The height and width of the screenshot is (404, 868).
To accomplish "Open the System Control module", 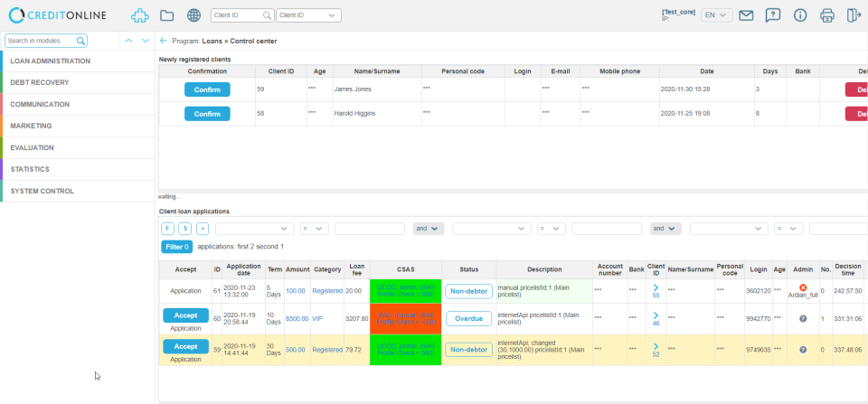I will 78,191.
